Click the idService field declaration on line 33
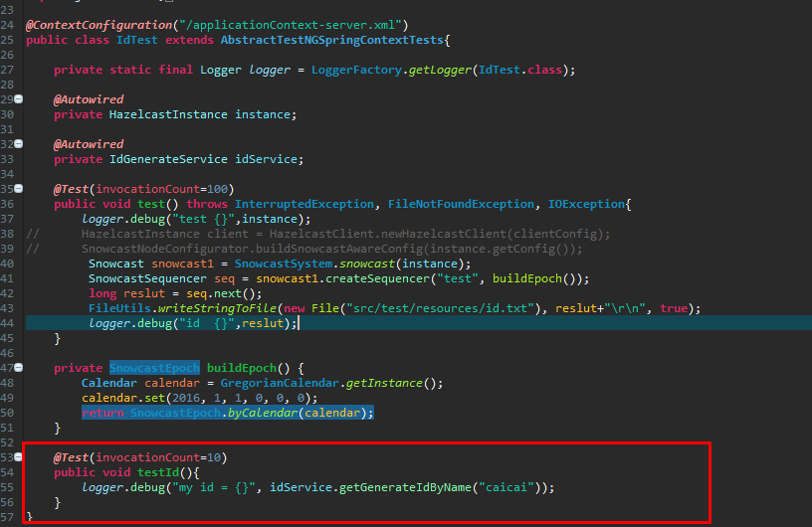 click(x=266, y=159)
